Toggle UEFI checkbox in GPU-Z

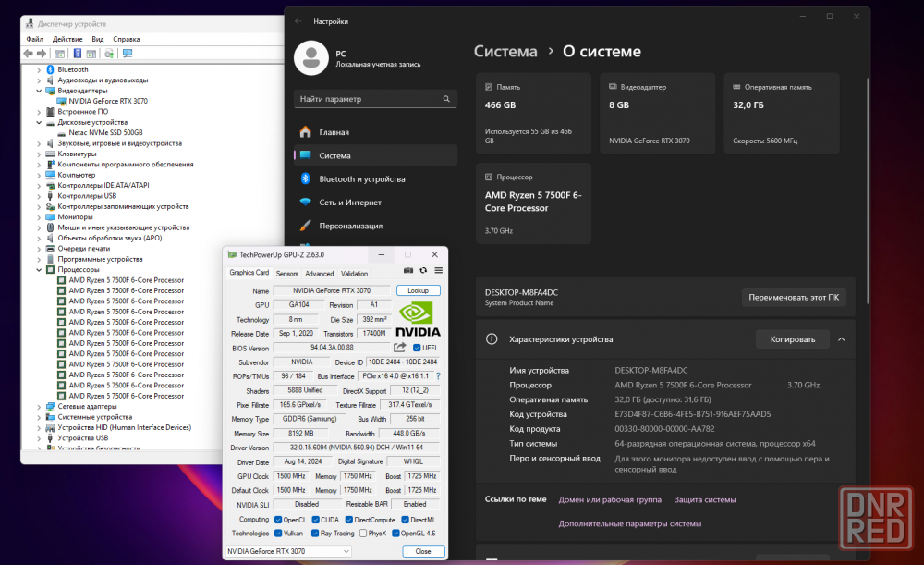point(417,348)
